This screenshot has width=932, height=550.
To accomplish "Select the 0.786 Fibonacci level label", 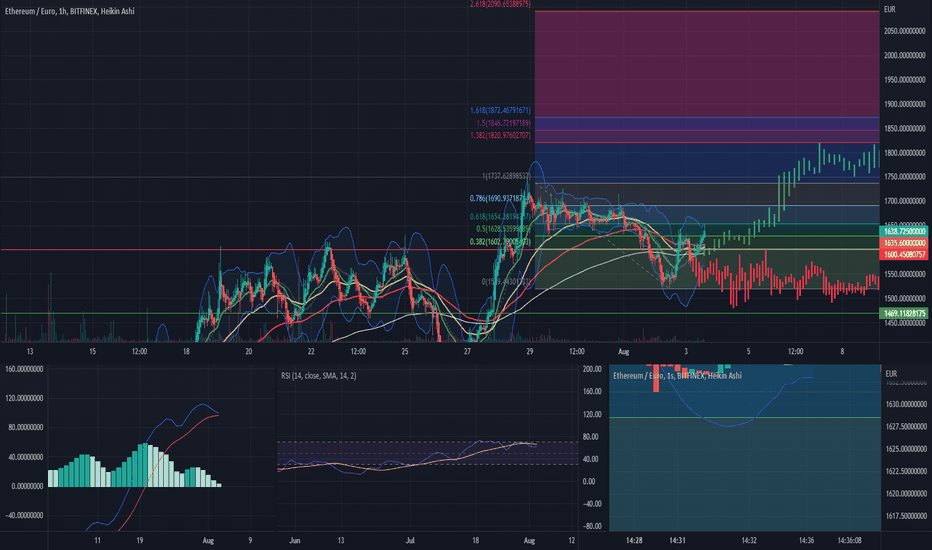I will (x=498, y=198).
